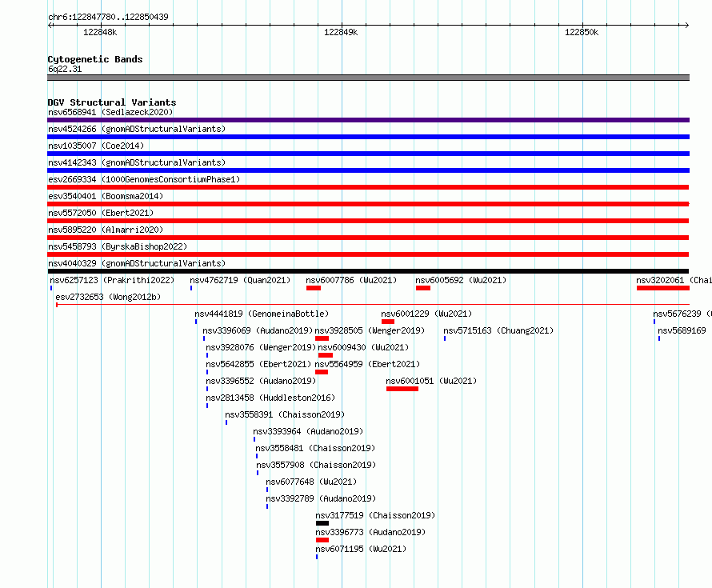Select nsv5642855 (Ebert2021) label

pos(258,364)
